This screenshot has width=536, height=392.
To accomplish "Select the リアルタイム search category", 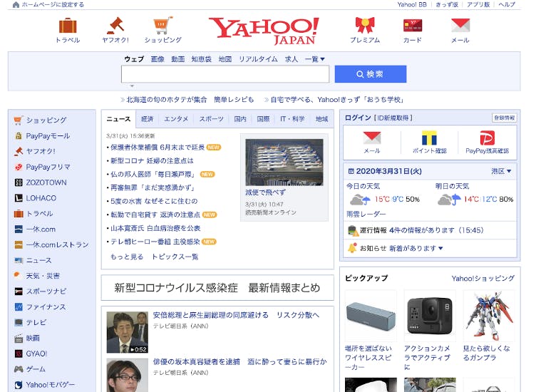I will 258,59.
